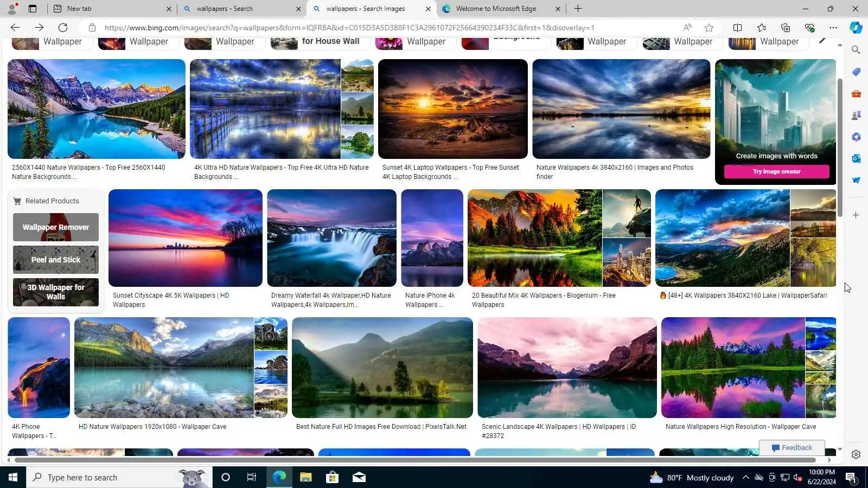Add this page to favorites star
The image size is (868, 488).
click(709, 28)
